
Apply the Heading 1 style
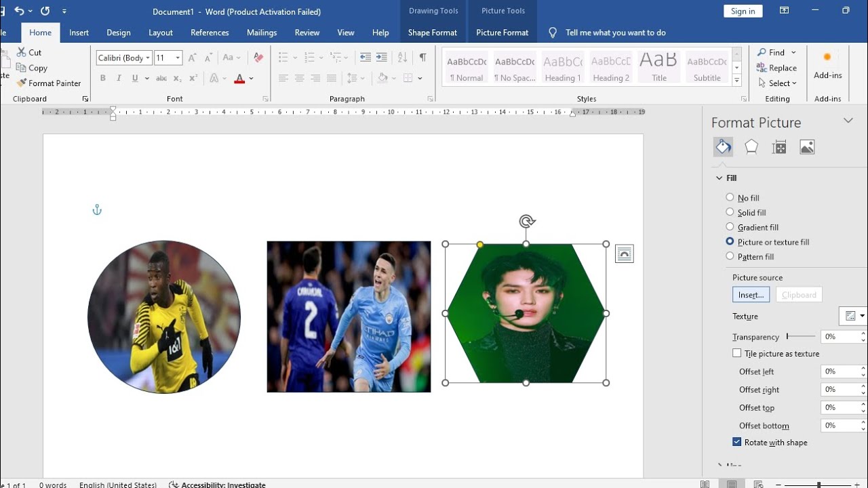point(563,68)
